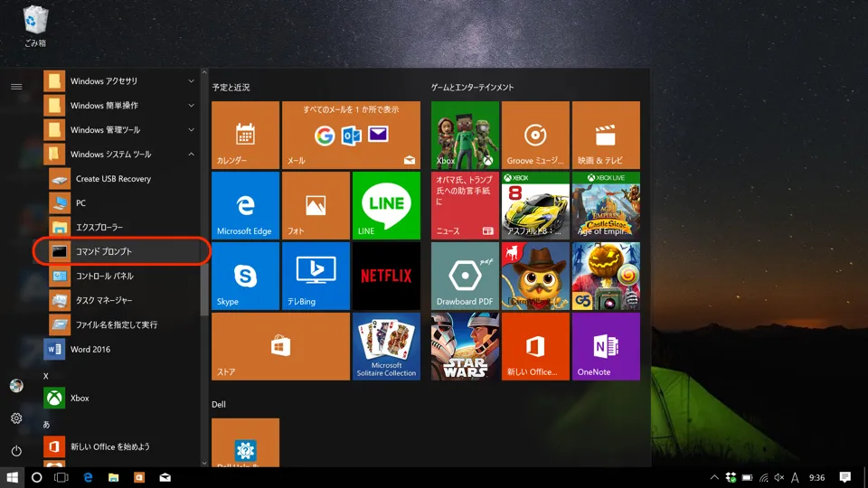Click the taskbar clock showing 9:36
Viewport: 868px width, 488px height.
(817, 477)
